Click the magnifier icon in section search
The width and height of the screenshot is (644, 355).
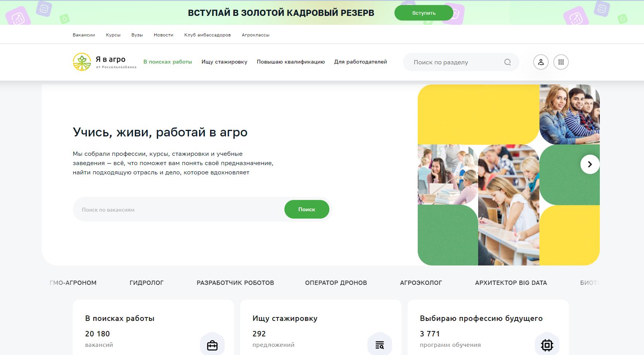[x=508, y=62]
